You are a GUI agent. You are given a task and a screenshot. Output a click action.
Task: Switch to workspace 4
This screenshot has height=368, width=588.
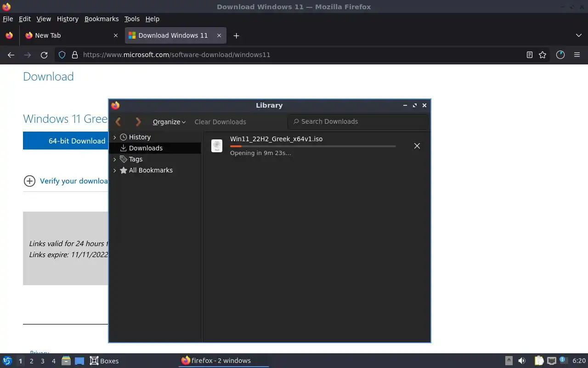coord(53,361)
